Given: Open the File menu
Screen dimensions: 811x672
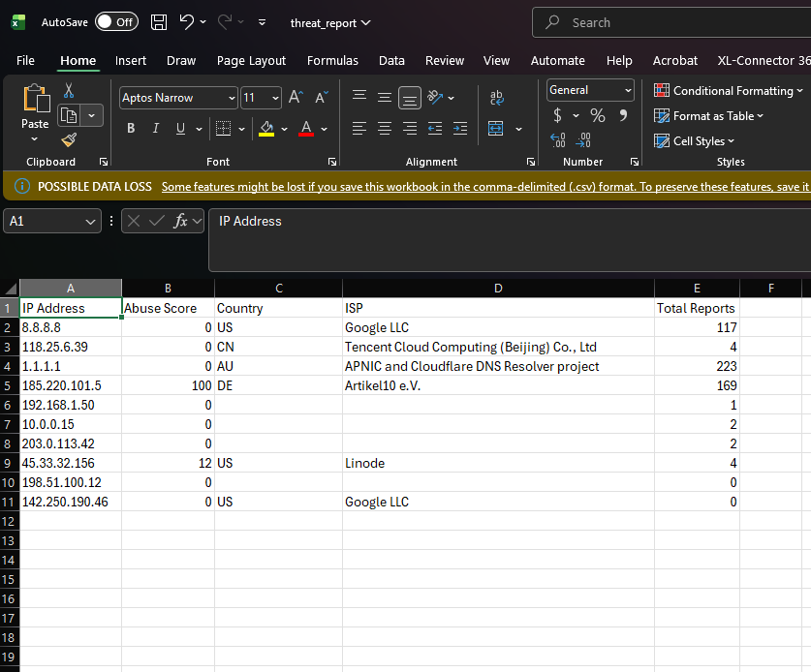Looking at the screenshot, I should tap(25, 60).
